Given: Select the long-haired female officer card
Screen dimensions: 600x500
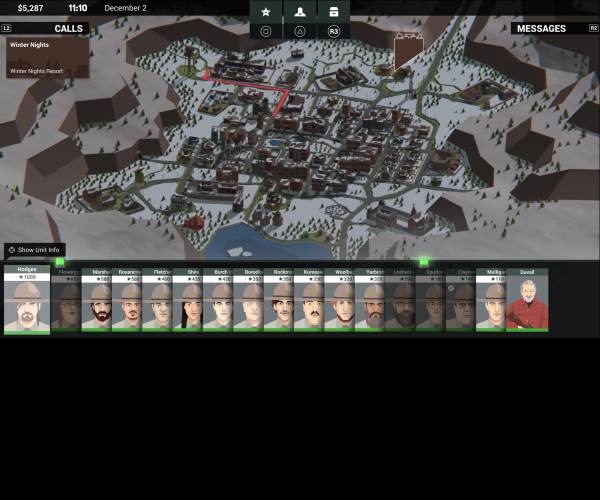Looking at the screenshot, I should point(188,300).
